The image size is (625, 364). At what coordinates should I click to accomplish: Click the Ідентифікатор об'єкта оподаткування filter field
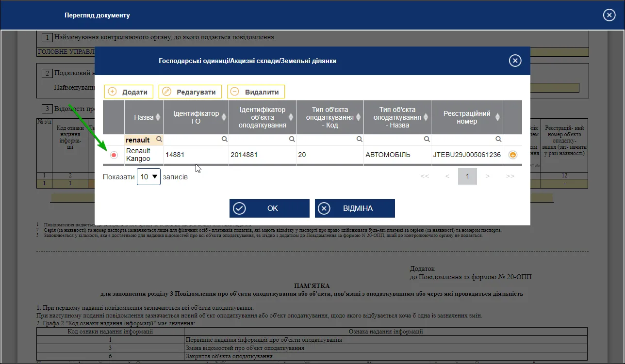263,140
